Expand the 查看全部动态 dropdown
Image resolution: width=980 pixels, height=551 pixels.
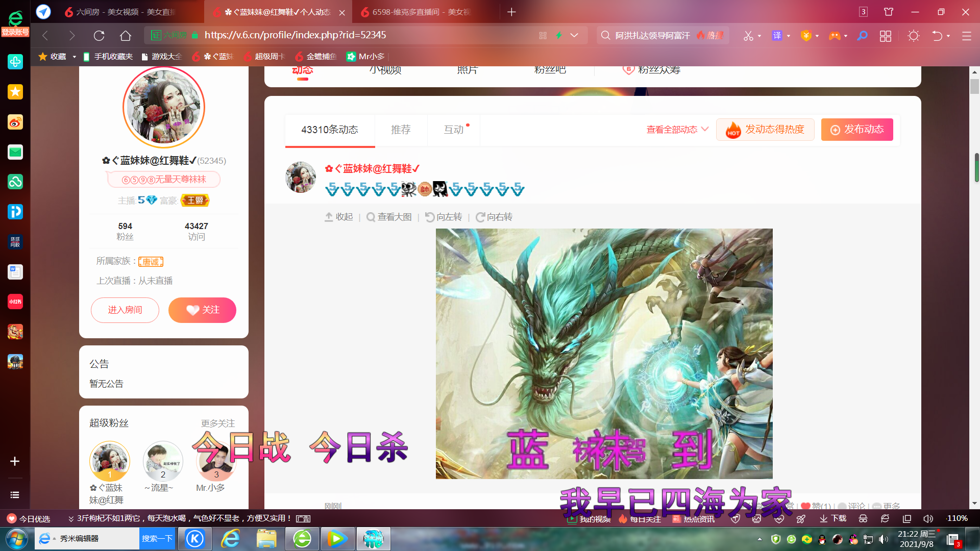tap(677, 130)
